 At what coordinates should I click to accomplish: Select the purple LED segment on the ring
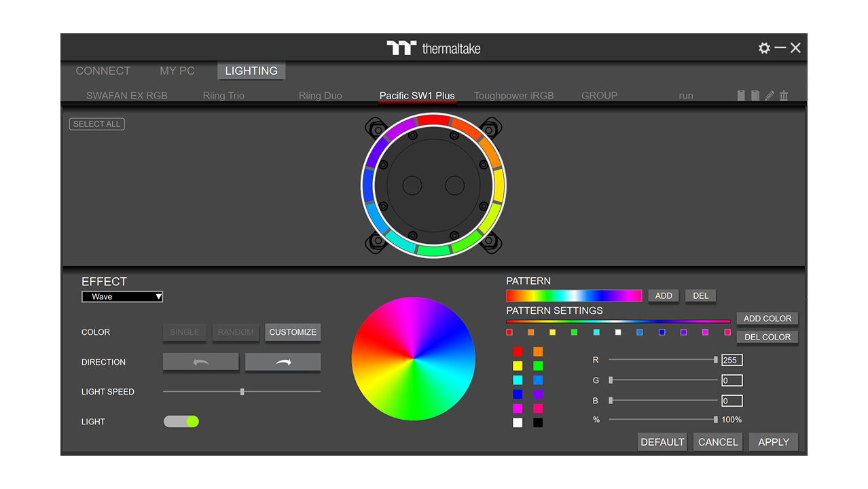coord(399,128)
